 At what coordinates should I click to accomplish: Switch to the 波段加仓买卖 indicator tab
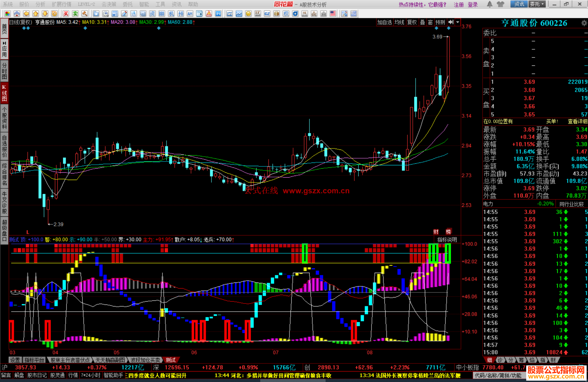pyautogui.click(x=145, y=360)
